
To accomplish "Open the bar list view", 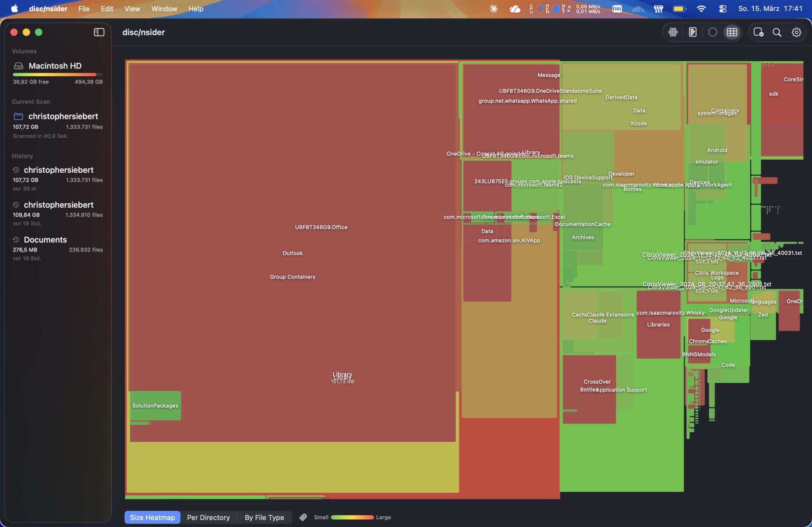I will (x=693, y=32).
